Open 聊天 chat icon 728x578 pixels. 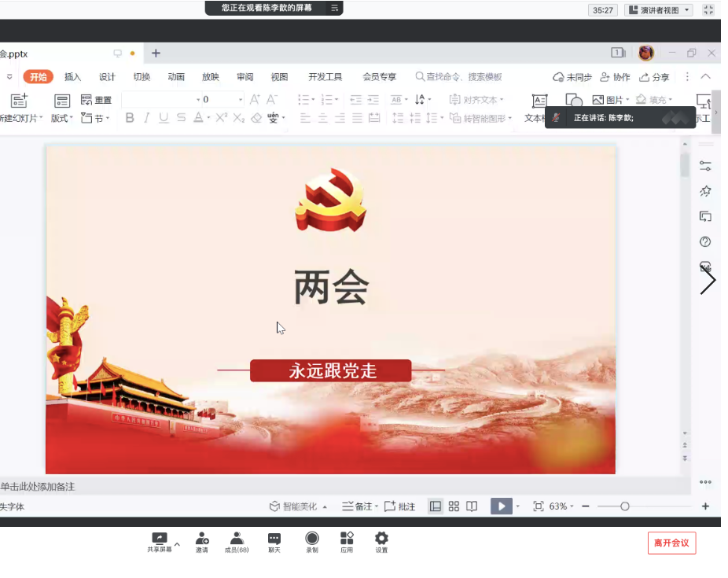click(274, 543)
